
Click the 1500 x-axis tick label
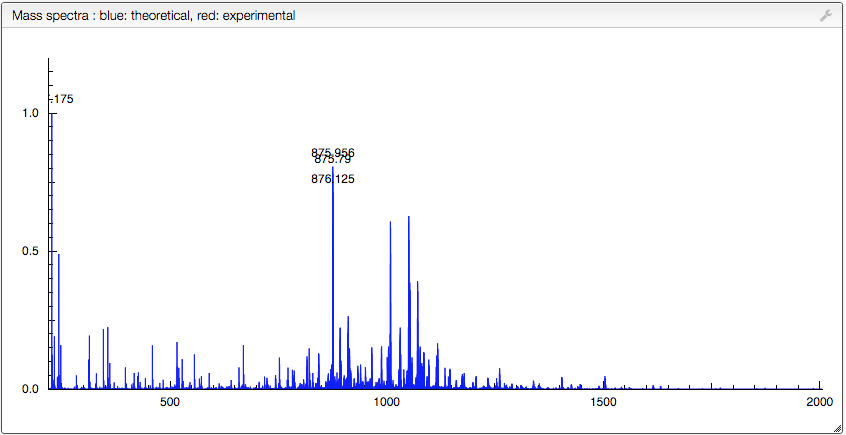603,402
